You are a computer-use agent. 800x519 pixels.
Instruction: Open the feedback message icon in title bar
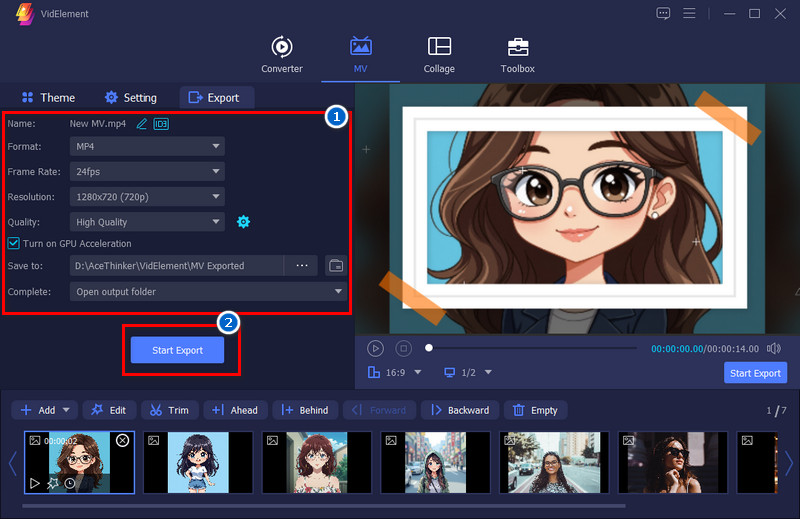(663, 13)
